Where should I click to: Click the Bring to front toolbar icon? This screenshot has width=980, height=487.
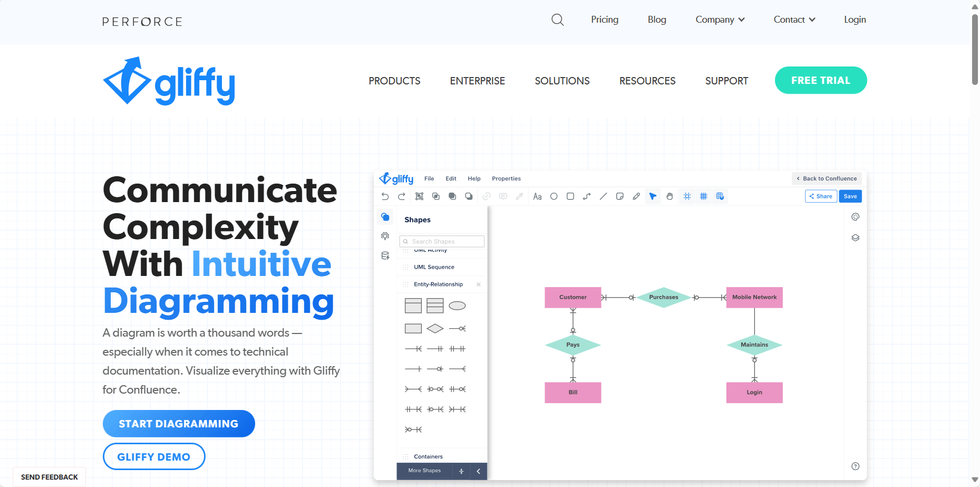pos(452,196)
